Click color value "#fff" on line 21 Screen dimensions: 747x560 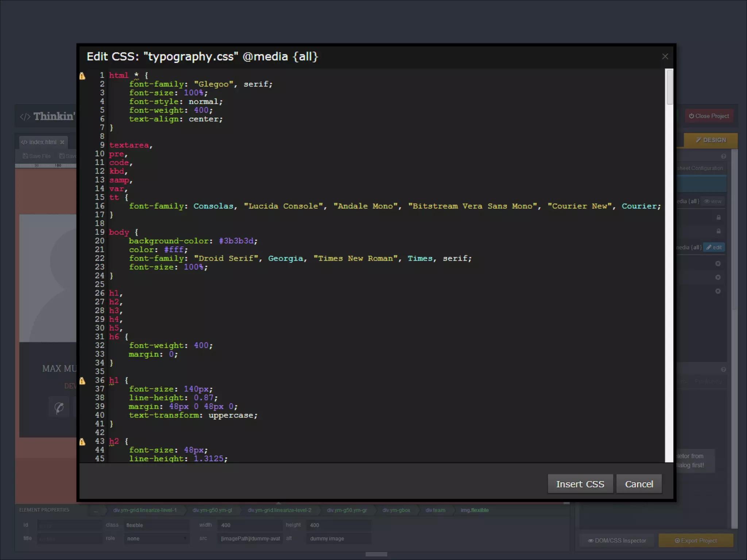tap(173, 250)
